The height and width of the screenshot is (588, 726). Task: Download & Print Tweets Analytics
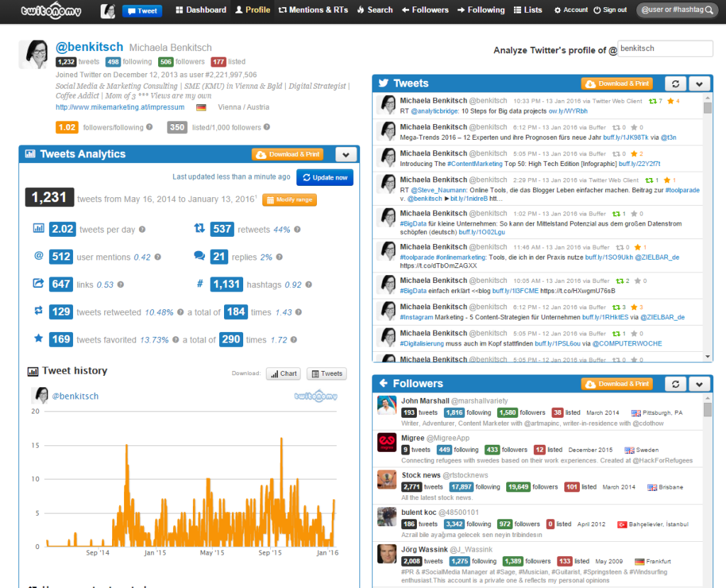(288, 155)
